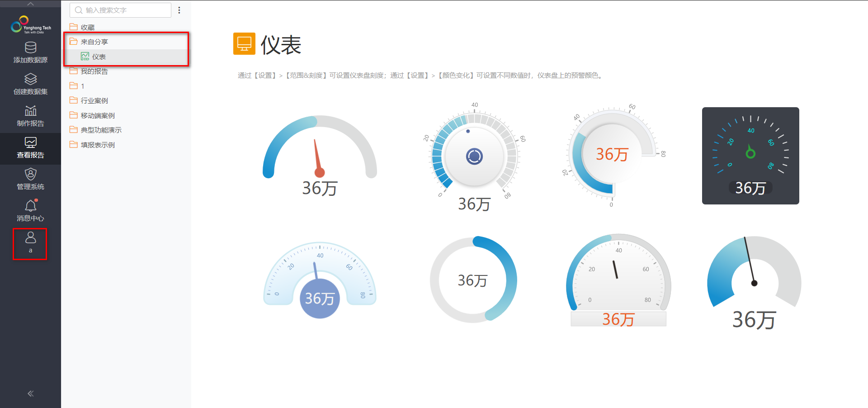Select 查看报告 in sidebar
The width and height of the screenshot is (868, 408).
pyautogui.click(x=30, y=148)
